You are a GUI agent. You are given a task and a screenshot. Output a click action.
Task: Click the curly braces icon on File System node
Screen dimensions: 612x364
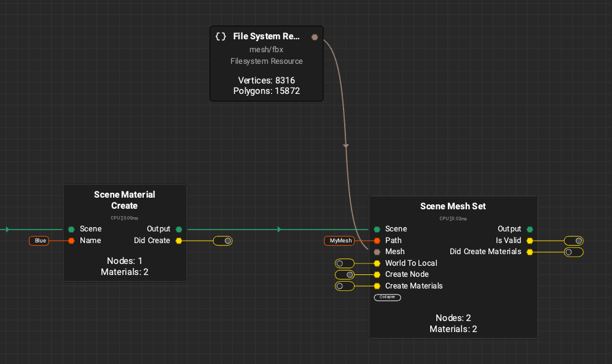pos(221,36)
